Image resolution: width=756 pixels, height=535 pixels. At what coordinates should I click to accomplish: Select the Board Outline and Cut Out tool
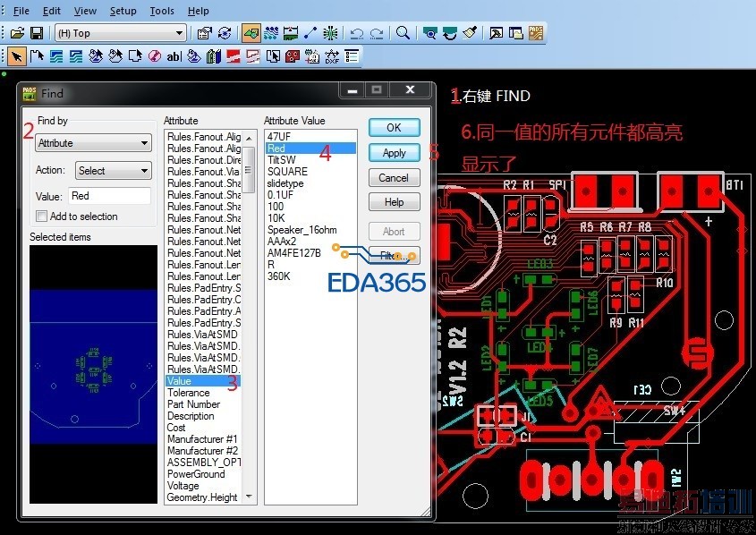coord(135,57)
